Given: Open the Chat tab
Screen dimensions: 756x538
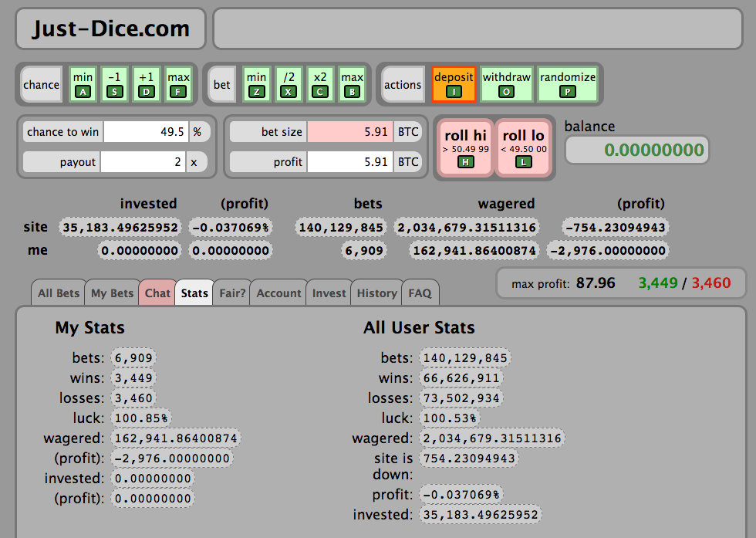Looking at the screenshot, I should (157, 293).
